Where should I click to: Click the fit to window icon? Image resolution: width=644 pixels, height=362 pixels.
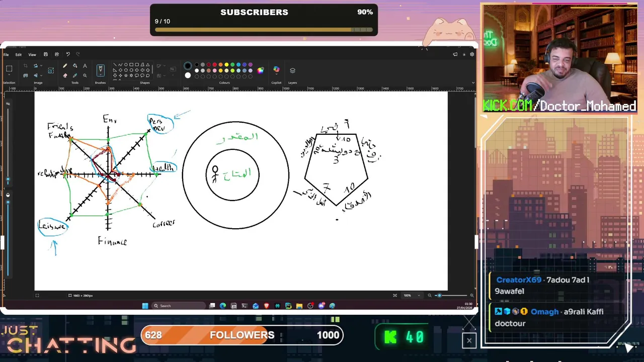[x=395, y=295]
